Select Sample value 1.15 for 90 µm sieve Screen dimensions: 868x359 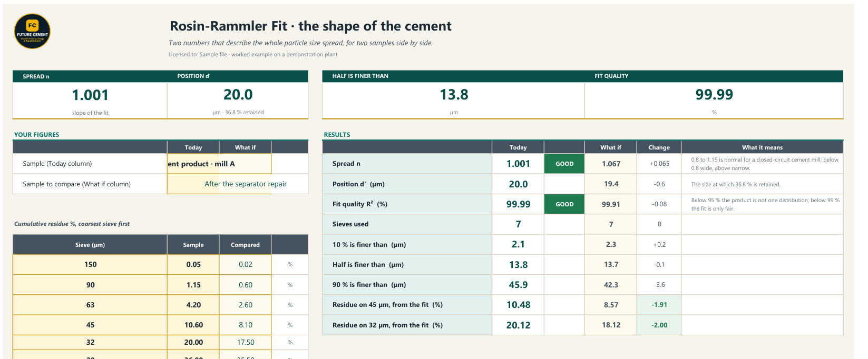pos(193,285)
